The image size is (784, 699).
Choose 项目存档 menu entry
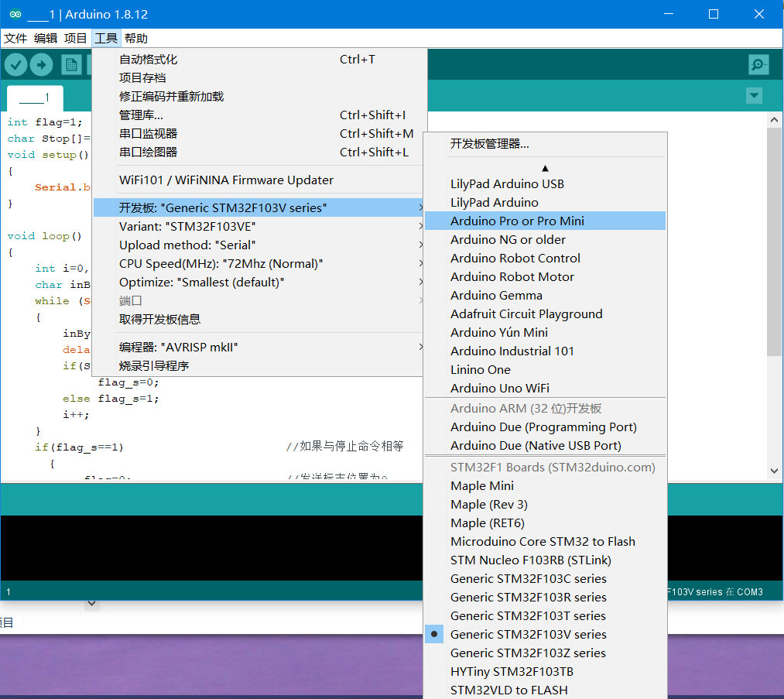point(260,78)
